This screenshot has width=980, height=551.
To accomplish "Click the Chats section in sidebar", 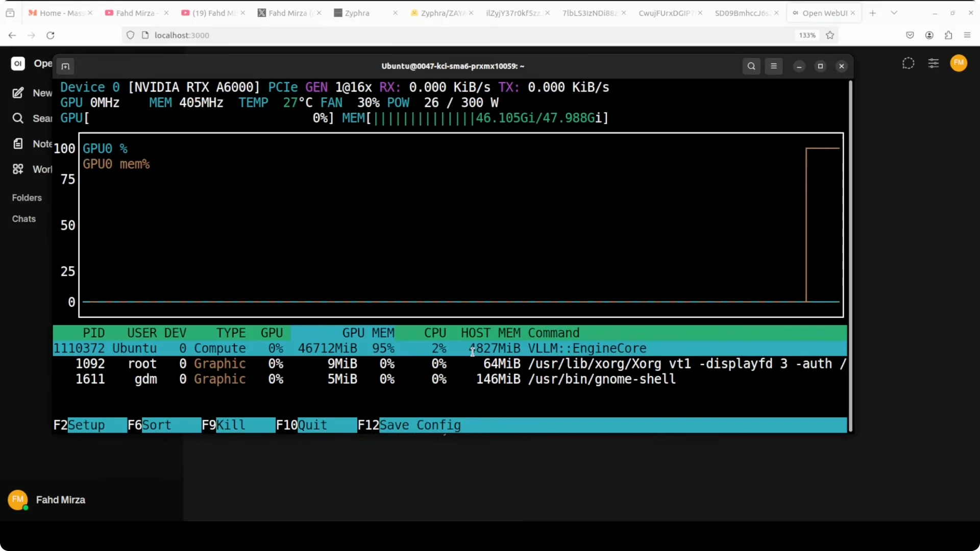I will click(x=24, y=219).
